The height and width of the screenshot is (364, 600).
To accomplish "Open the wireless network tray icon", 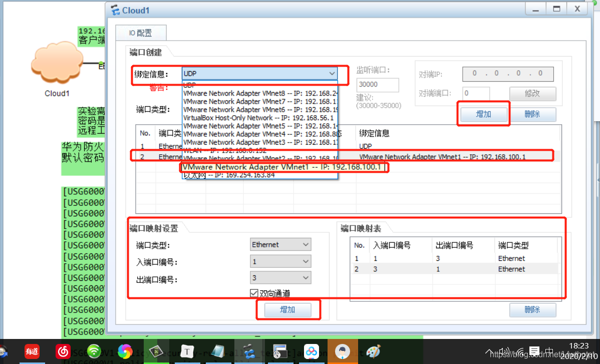I will point(520,351).
